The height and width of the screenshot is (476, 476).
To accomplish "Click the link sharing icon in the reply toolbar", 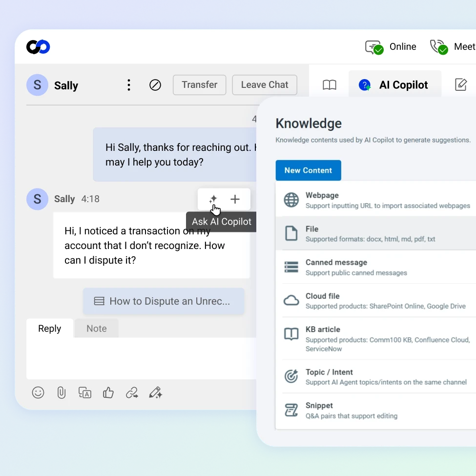I will (132, 393).
